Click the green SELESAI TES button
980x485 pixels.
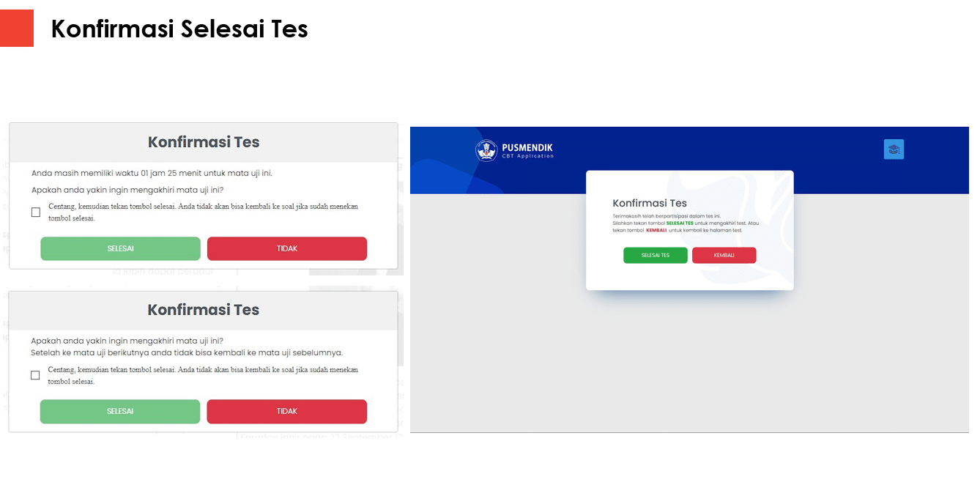[656, 255]
